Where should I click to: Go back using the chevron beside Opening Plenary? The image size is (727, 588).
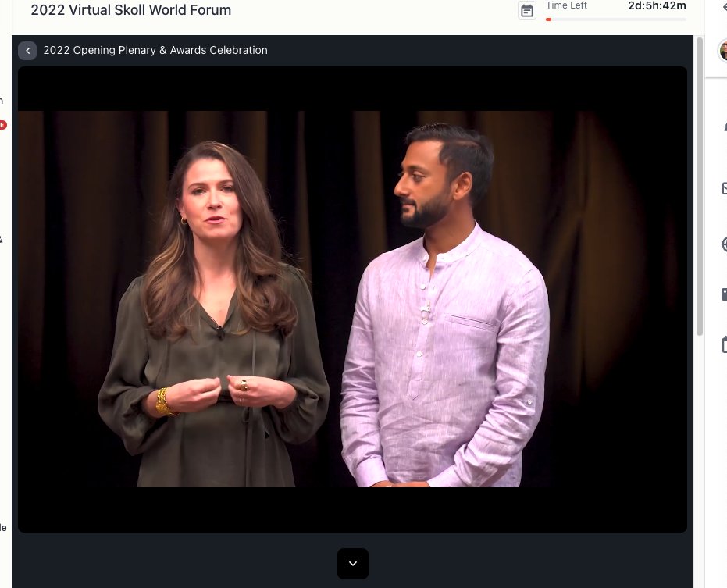pyautogui.click(x=27, y=51)
